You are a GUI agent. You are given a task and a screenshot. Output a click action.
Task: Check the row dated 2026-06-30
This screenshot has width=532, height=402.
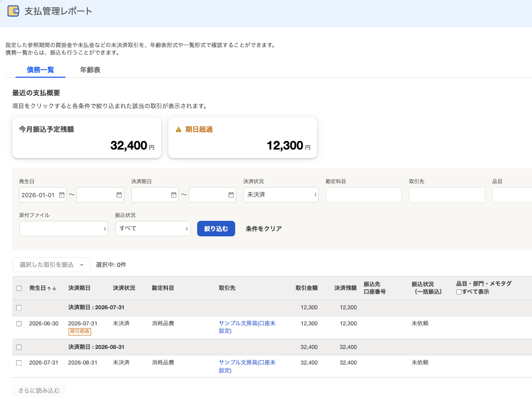(19, 324)
